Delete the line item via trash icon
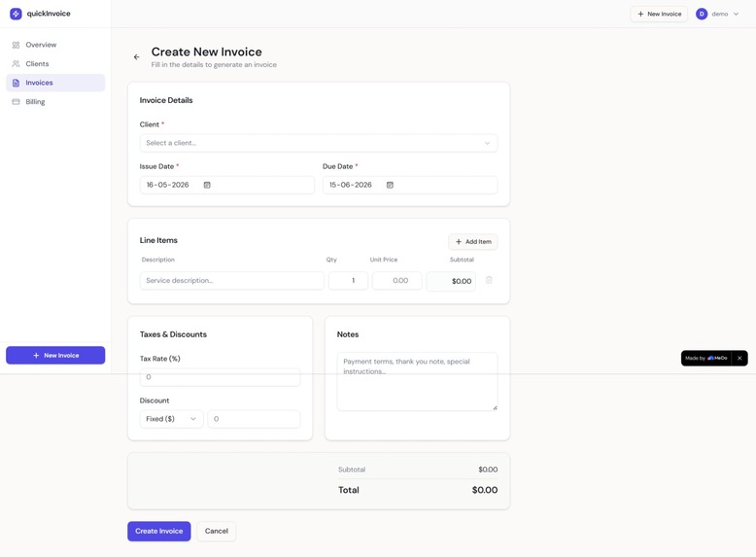The width and height of the screenshot is (756, 557). tap(489, 280)
